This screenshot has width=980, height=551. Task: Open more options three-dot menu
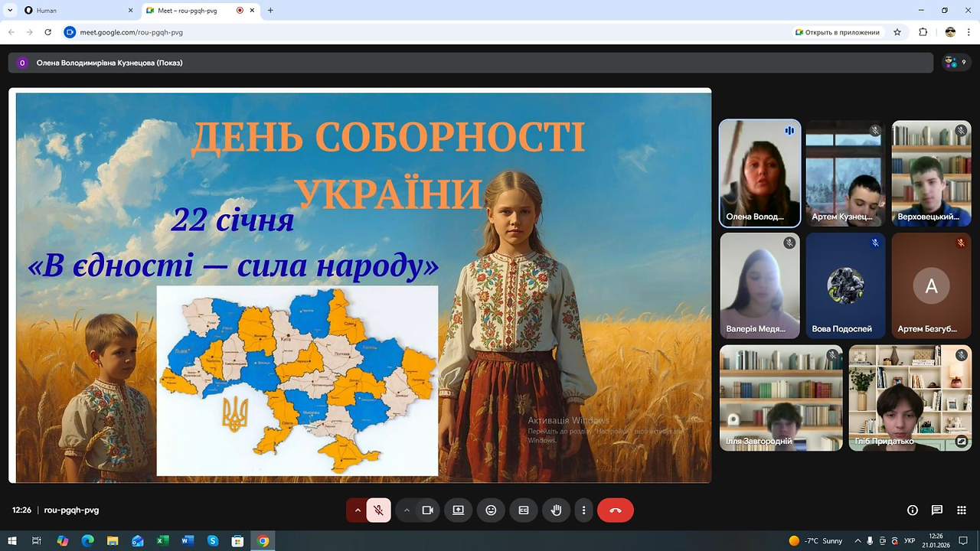(584, 510)
